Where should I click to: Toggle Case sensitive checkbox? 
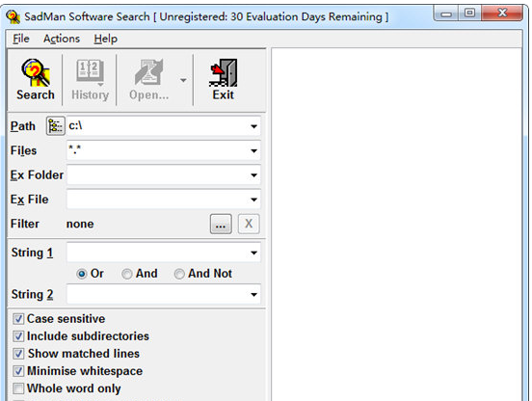pyautogui.click(x=18, y=319)
